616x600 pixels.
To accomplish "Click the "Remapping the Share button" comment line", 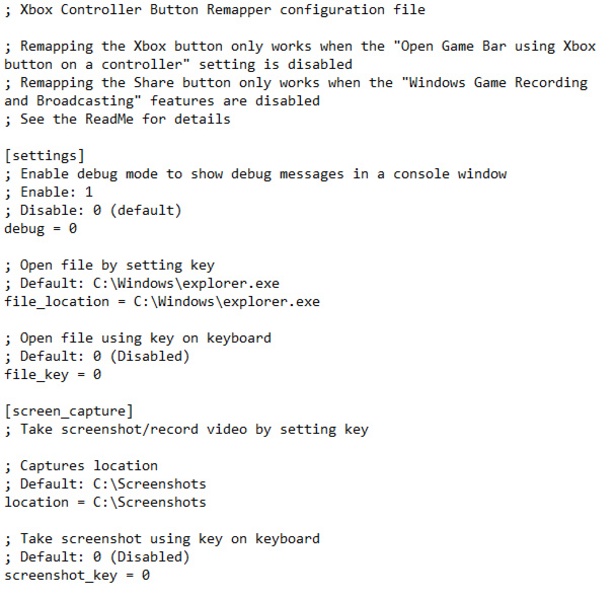I will coord(296,83).
